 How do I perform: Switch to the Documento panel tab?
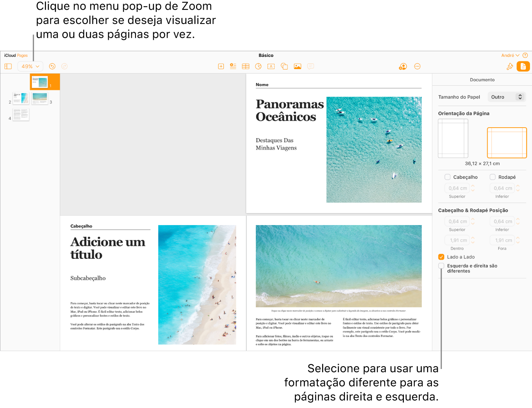523,66
